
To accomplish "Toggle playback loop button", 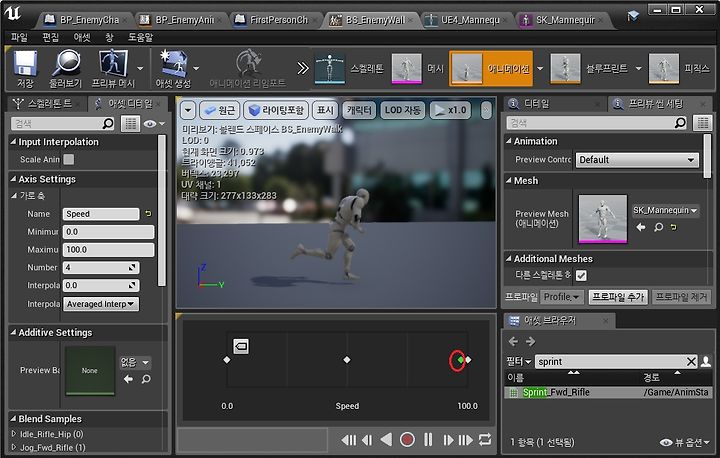I will click(x=485, y=440).
